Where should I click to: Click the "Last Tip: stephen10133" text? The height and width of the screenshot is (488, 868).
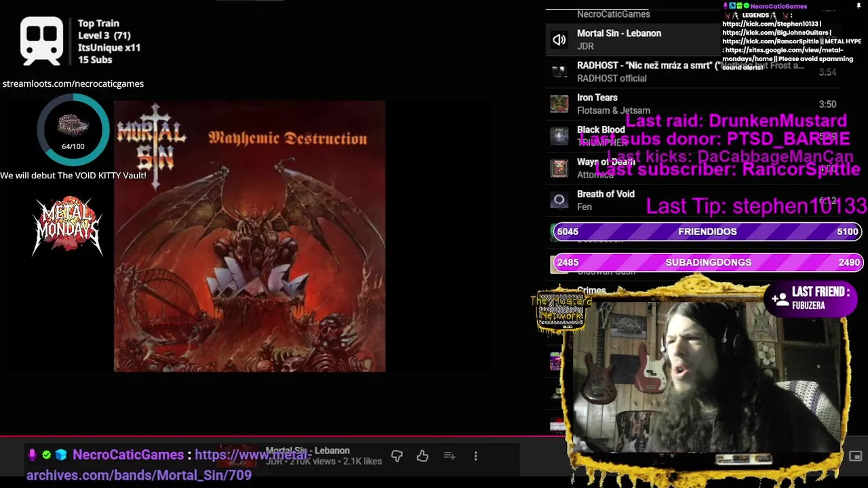click(x=756, y=206)
